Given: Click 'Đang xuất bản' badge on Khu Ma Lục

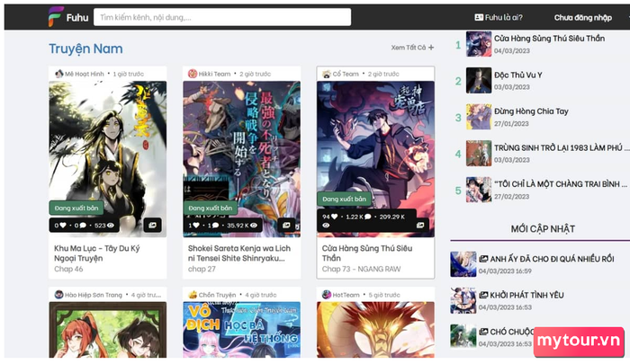Looking at the screenshot, I should (76, 208).
